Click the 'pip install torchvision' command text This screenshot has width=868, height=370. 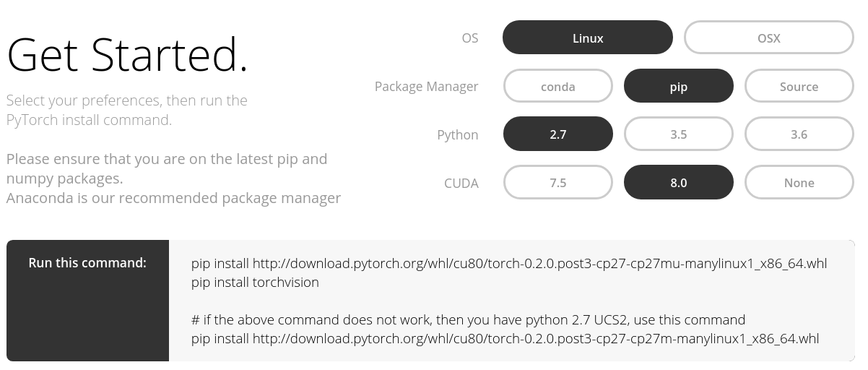(255, 282)
